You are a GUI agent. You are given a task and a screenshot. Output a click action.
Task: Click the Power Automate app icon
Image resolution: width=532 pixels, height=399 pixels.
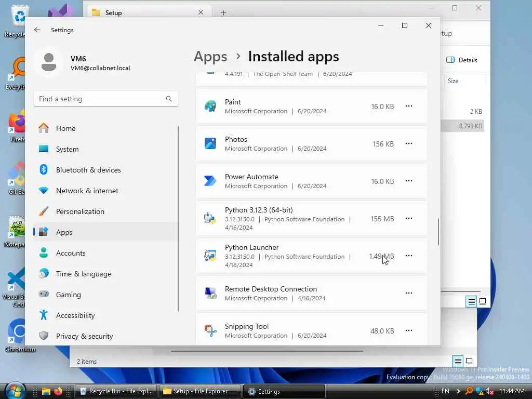pyautogui.click(x=210, y=181)
